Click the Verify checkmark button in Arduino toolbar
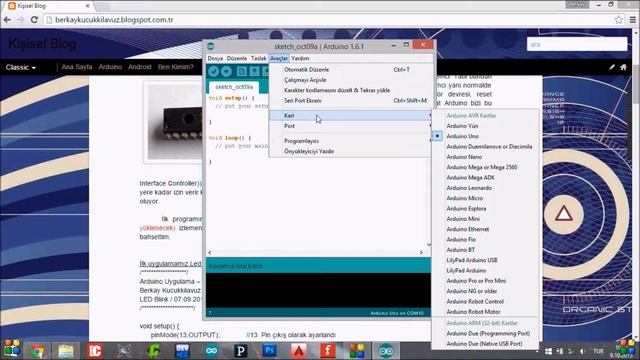The height and width of the screenshot is (360, 640). [213, 71]
